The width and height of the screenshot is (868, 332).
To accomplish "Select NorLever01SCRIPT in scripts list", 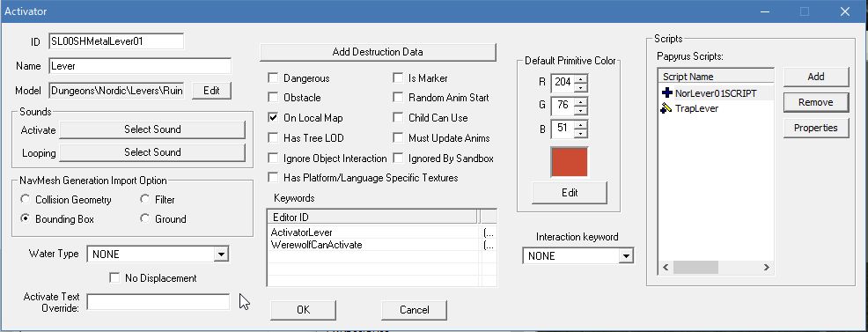I will (x=716, y=93).
